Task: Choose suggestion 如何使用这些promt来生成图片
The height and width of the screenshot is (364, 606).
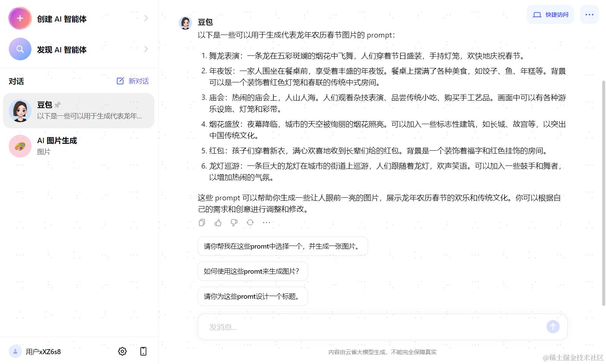Action: click(253, 271)
